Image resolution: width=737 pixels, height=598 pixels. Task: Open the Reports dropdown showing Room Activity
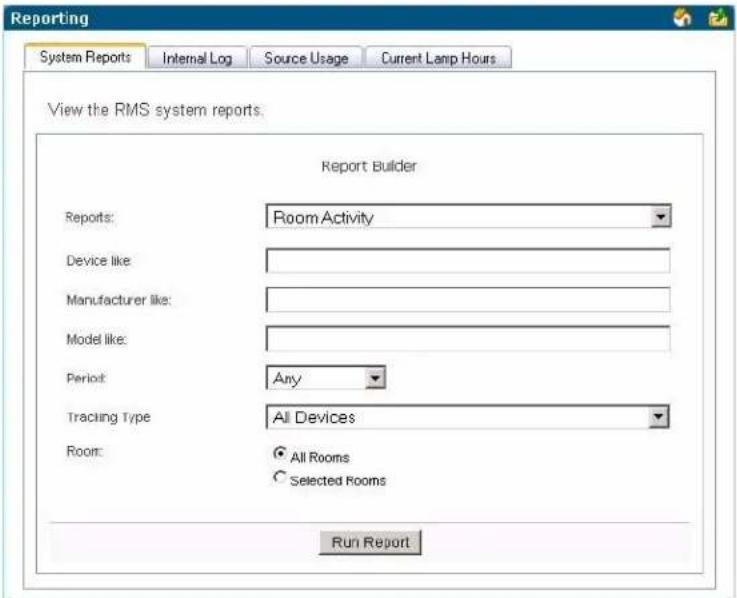click(x=469, y=216)
